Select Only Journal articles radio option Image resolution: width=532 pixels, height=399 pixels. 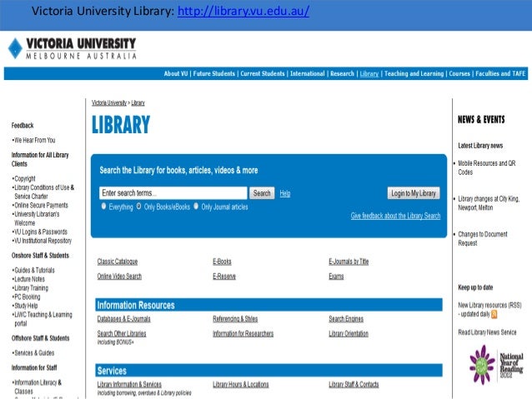[x=196, y=206]
